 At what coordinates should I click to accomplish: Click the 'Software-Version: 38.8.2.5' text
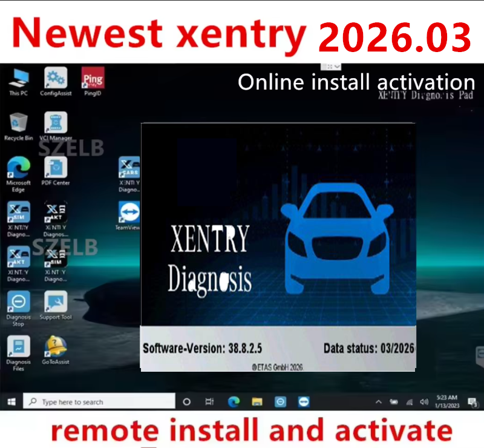[x=202, y=349]
